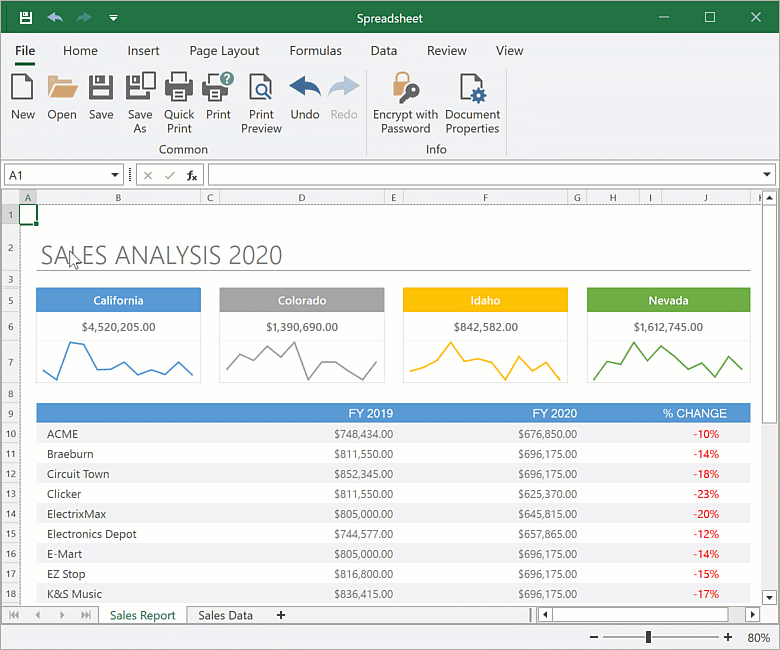Click the title bar save icon
The height and width of the screenshot is (650, 780).
point(26,18)
